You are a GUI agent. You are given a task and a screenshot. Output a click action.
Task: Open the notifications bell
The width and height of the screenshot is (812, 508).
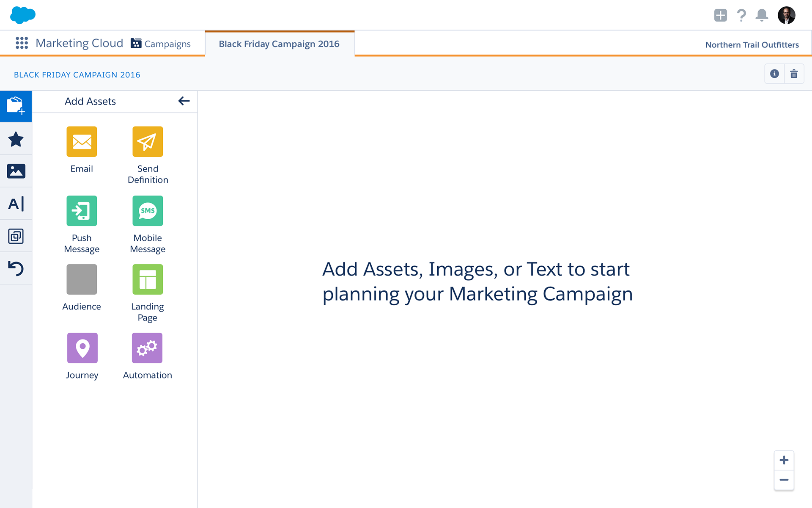tap(762, 15)
